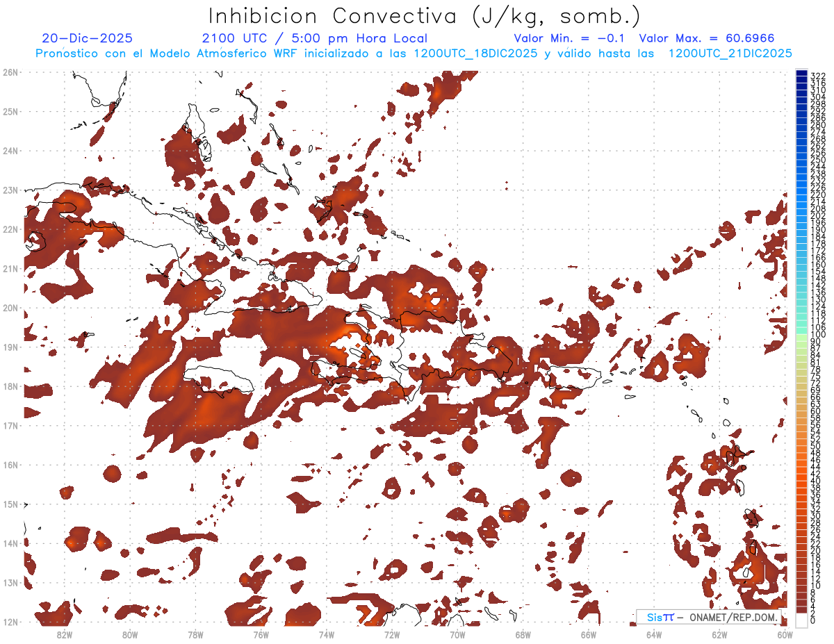Click longitude axis label '62W'

pos(719,634)
